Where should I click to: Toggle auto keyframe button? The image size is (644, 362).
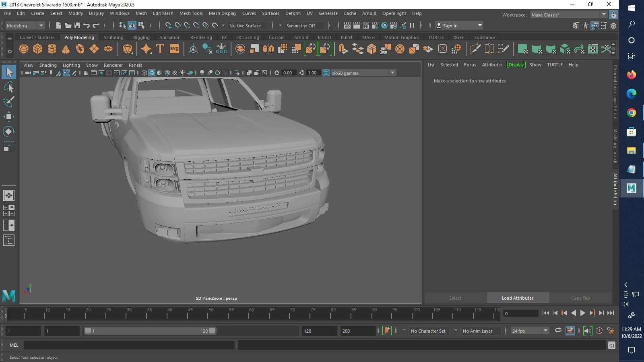click(599, 331)
